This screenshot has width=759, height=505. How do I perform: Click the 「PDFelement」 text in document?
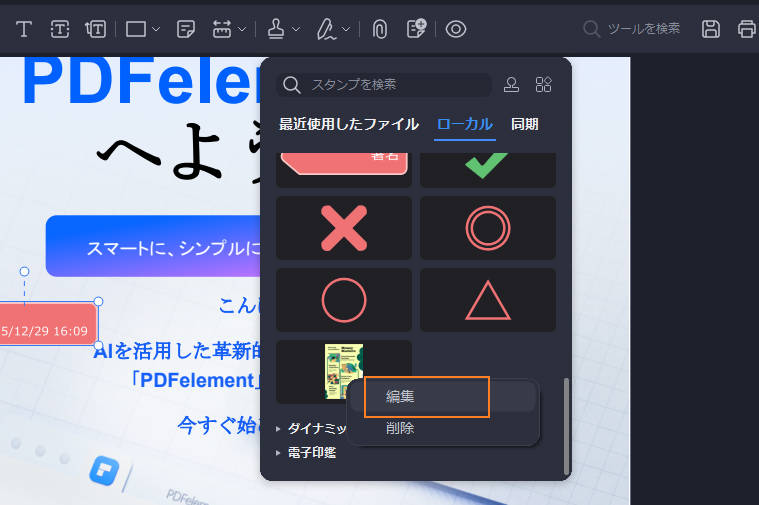point(197,380)
